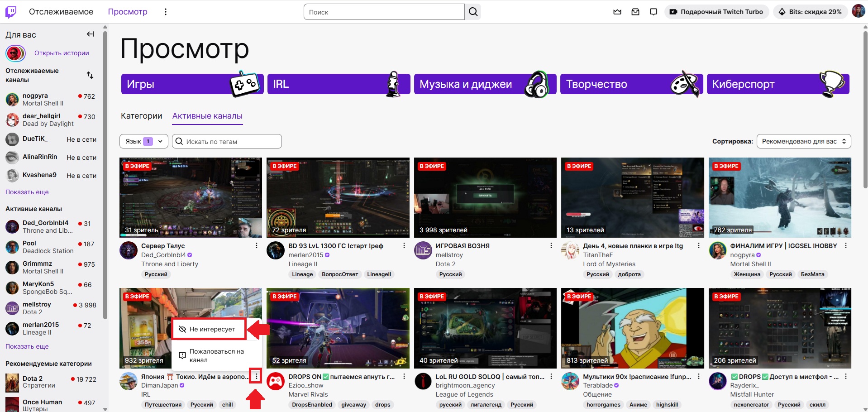Viewport: 868px width, 412px height.
Task: Open Once Human recommended category
Action: tap(51, 404)
